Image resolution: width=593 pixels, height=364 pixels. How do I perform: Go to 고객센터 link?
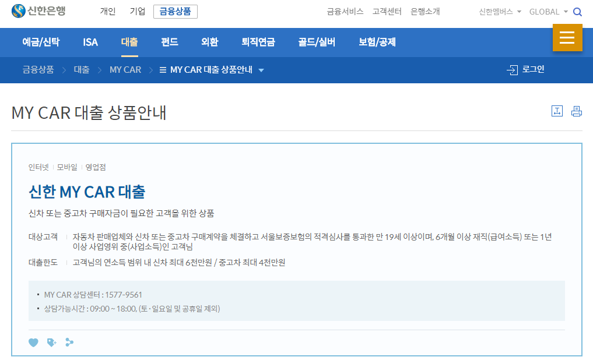point(387,12)
